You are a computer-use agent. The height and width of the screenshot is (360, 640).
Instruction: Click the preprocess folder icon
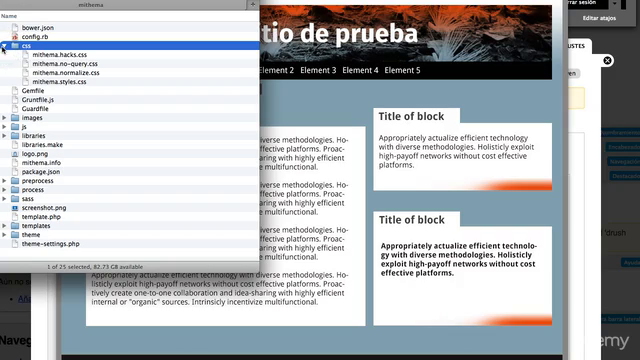15,180
